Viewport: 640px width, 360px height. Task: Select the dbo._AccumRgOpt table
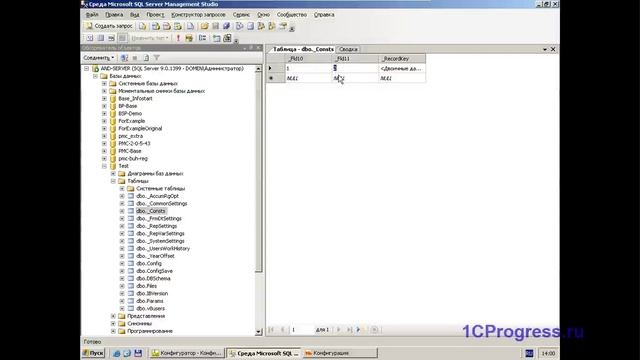pos(157,196)
